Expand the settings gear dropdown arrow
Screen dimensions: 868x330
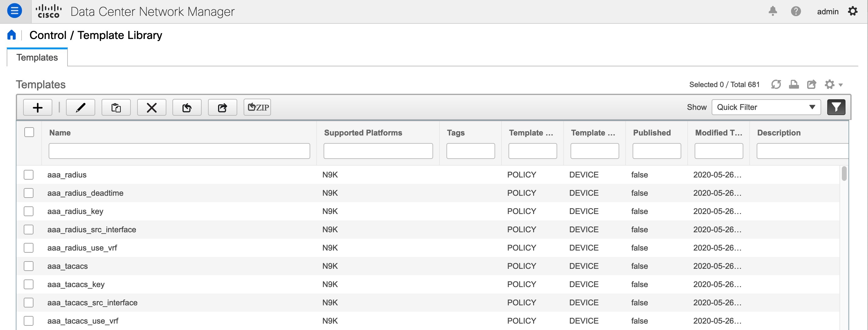(x=840, y=85)
